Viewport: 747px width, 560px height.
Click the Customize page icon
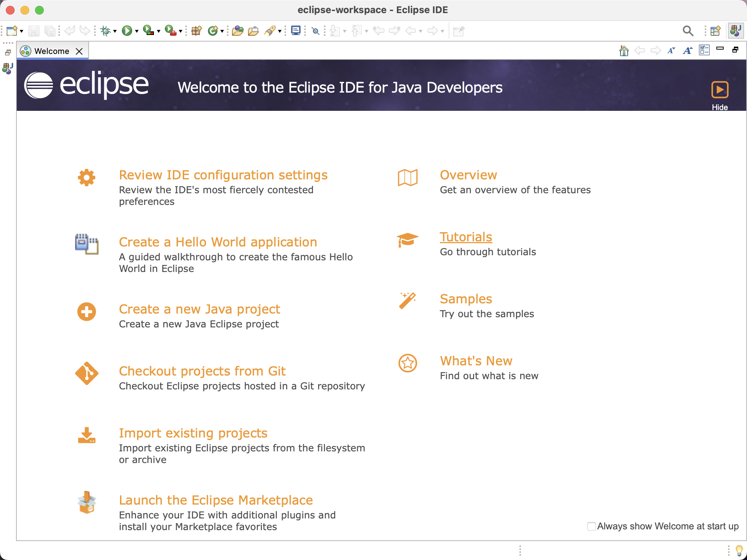(704, 50)
